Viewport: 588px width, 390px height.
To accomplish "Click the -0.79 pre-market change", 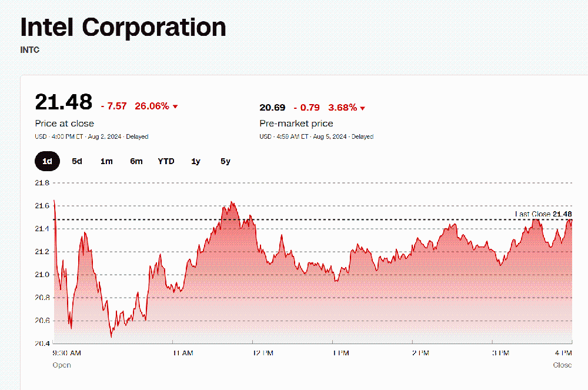I will pos(307,108).
